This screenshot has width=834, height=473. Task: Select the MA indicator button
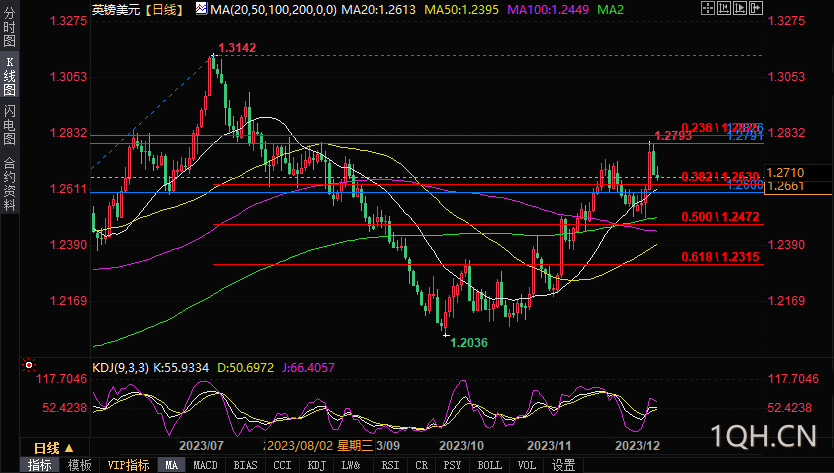click(x=171, y=465)
